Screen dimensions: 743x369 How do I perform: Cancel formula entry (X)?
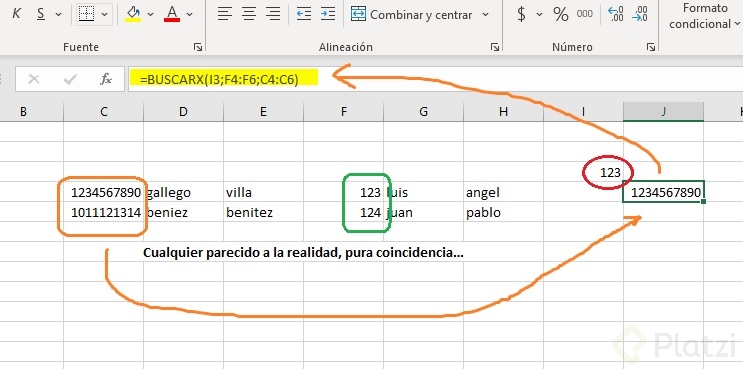pos(34,79)
